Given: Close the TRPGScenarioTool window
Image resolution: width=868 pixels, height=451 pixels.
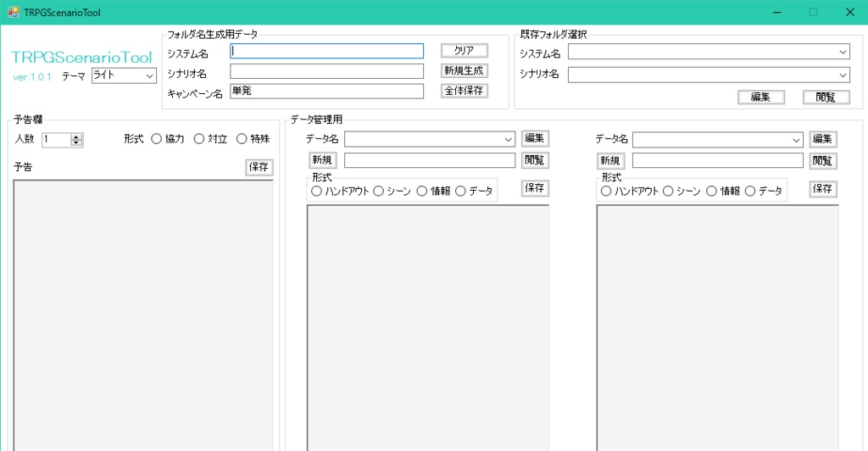Looking at the screenshot, I should (x=849, y=12).
